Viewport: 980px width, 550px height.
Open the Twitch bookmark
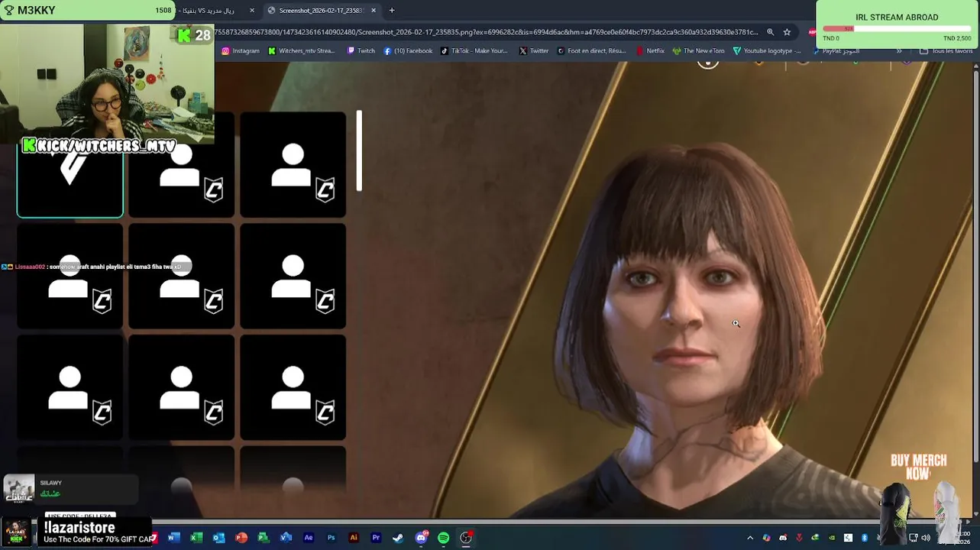(361, 51)
